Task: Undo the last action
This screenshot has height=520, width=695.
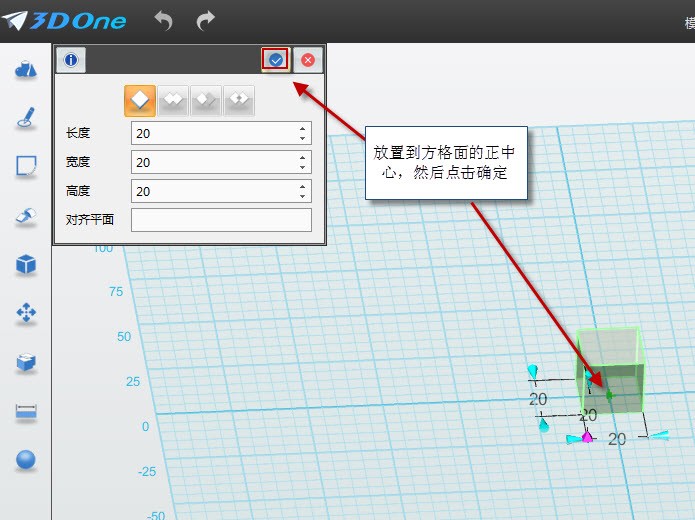Action: pyautogui.click(x=164, y=20)
